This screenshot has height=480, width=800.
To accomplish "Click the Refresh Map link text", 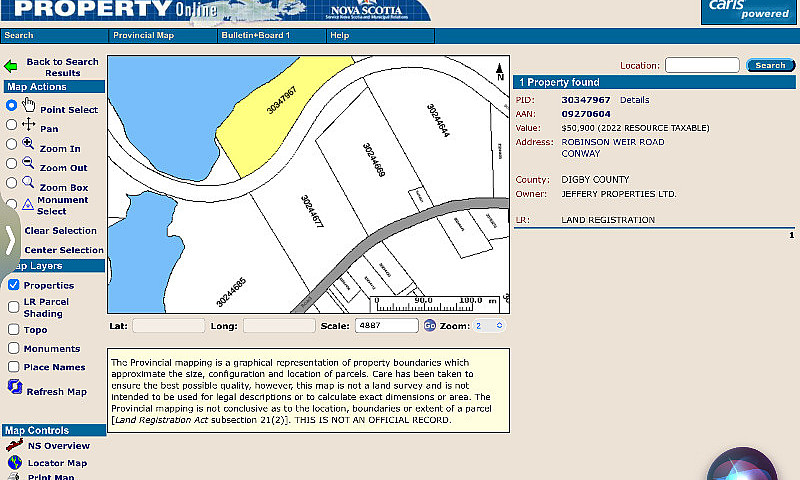I will coord(57,392).
